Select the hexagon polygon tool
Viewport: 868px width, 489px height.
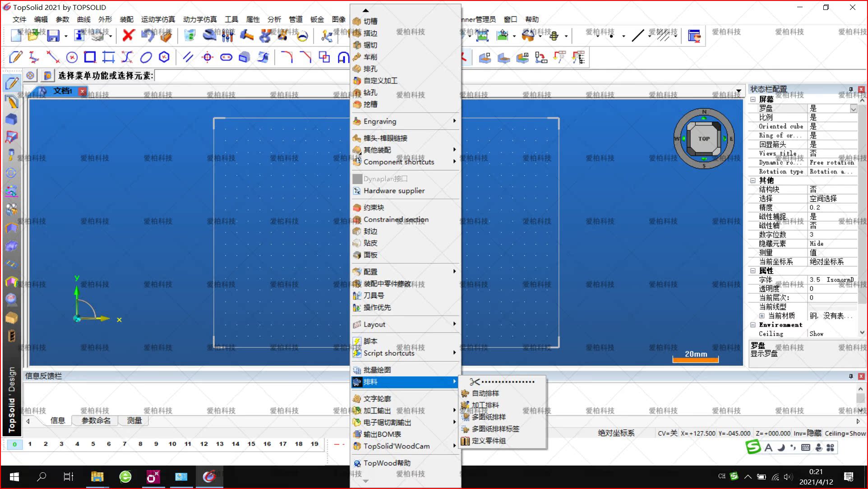pos(164,57)
